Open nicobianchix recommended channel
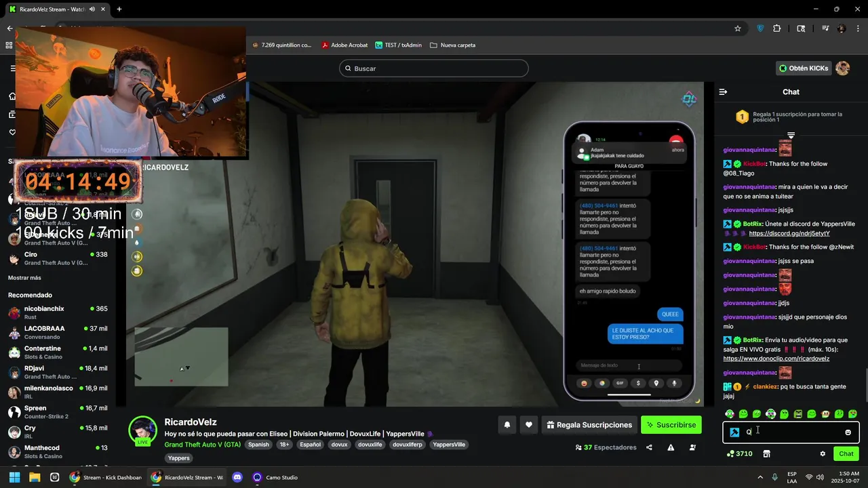 (x=58, y=312)
